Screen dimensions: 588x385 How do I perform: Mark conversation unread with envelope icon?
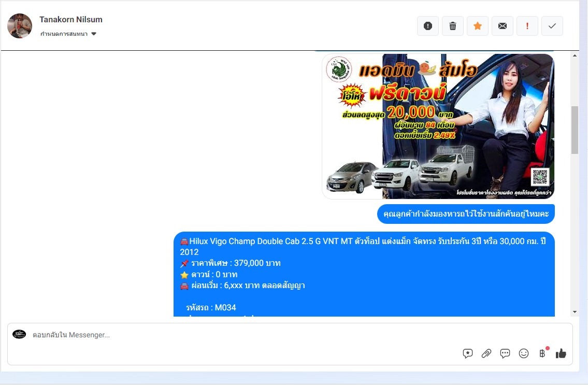[x=503, y=26]
